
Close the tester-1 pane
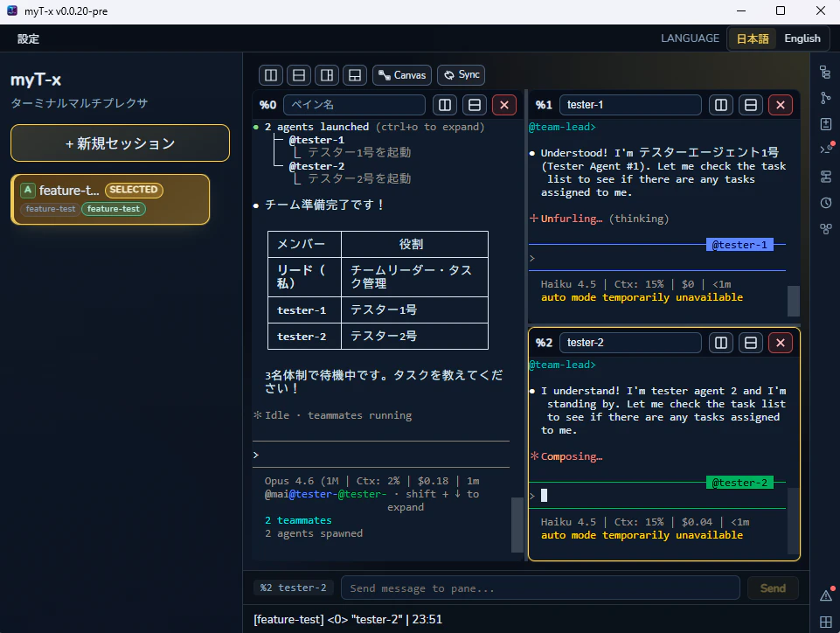[x=781, y=105]
